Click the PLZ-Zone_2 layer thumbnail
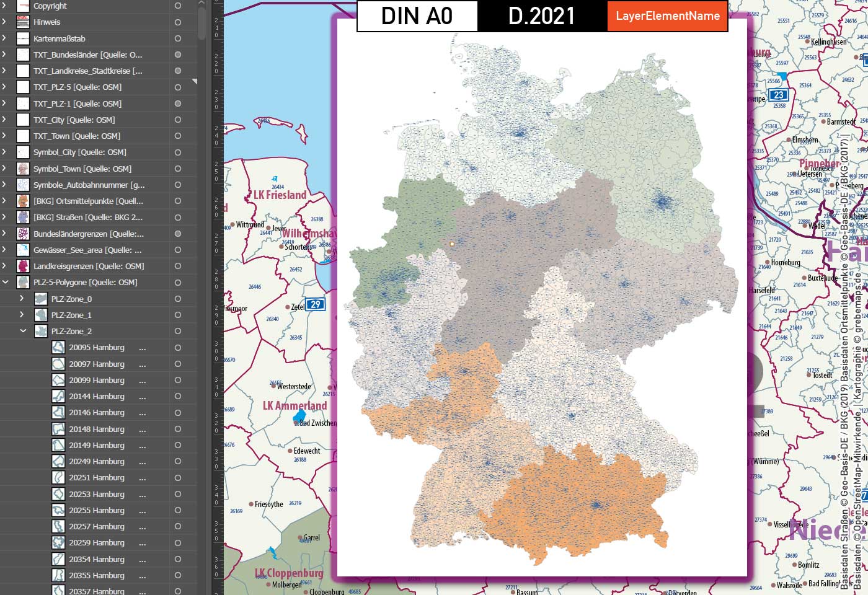 coord(42,331)
